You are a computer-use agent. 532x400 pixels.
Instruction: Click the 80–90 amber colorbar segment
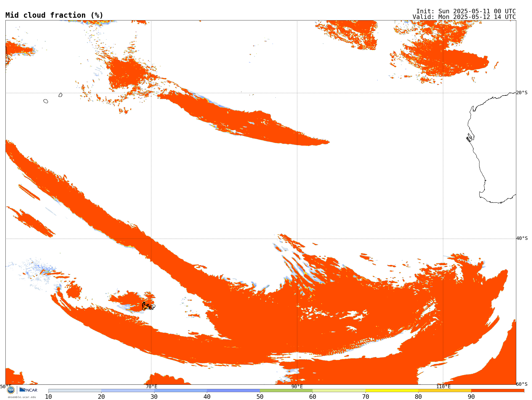tap(445, 391)
